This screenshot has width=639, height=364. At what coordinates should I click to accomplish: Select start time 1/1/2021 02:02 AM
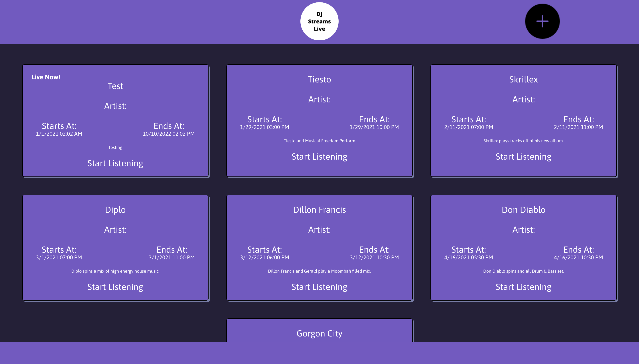coord(59,134)
